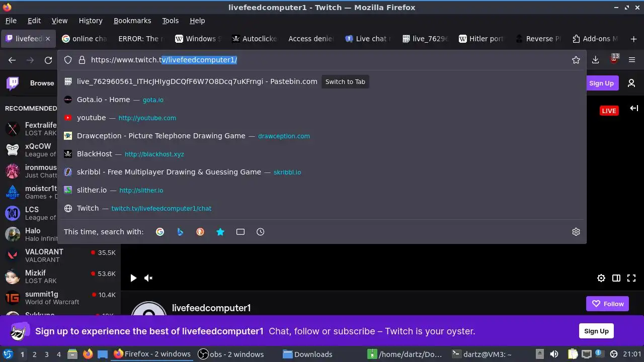The height and width of the screenshot is (362, 644).
Task: Open the Downloads taskbar window
Action: 307,354
